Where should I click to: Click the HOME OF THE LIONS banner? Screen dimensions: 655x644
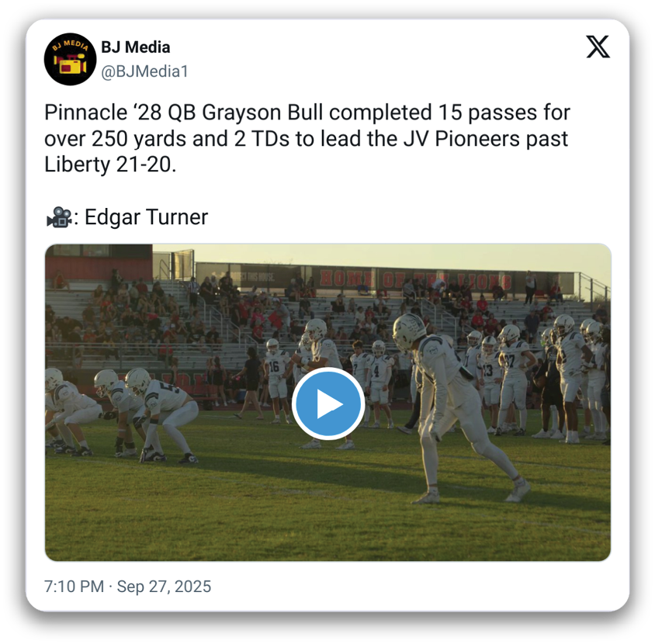416,279
